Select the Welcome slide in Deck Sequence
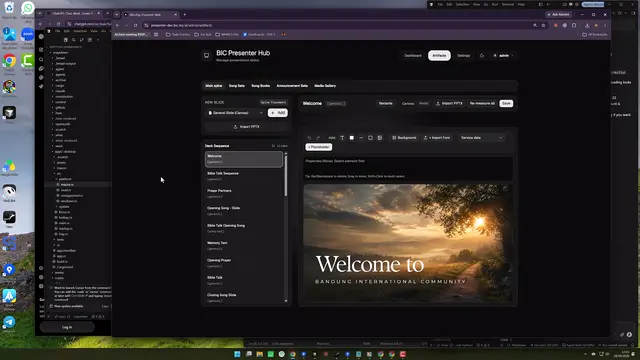Screen dimensions: 640x360 [244, 159]
